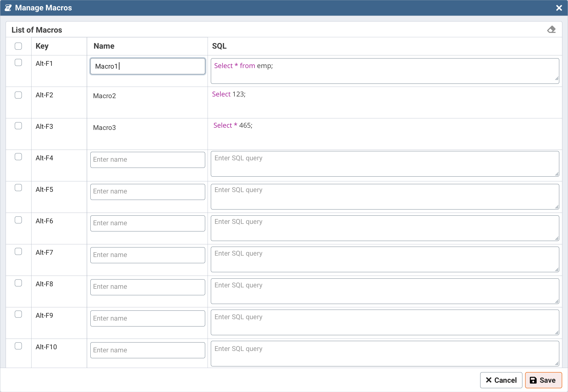This screenshot has height=392, width=568.
Task: Check the Alt-F1 row checkbox
Action: click(x=18, y=62)
